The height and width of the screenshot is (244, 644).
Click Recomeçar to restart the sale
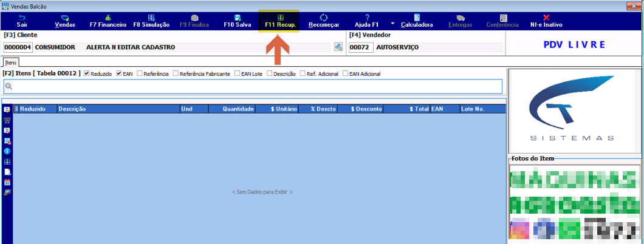[x=324, y=21]
